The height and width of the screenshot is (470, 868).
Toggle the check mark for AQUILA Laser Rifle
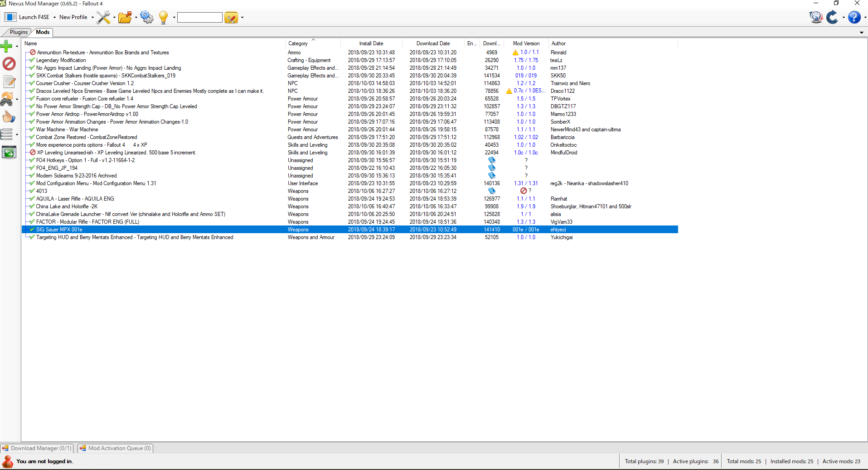pos(32,199)
